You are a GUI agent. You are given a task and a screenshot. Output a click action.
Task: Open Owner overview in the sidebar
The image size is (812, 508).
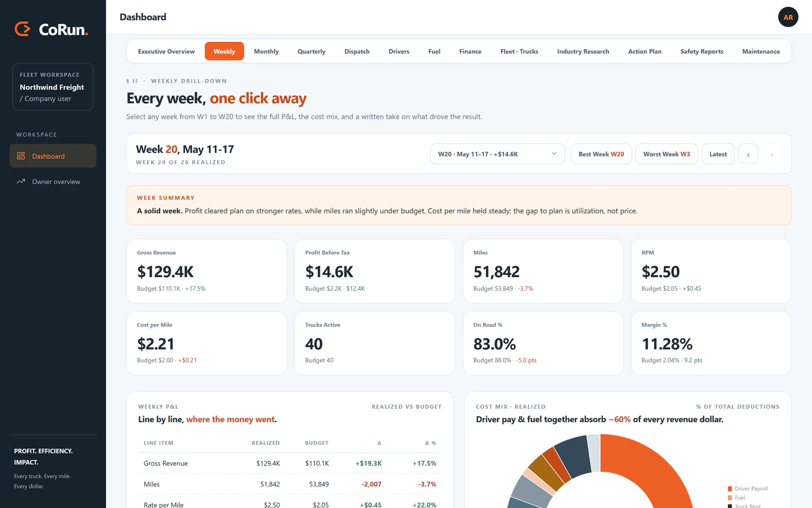[53, 182]
